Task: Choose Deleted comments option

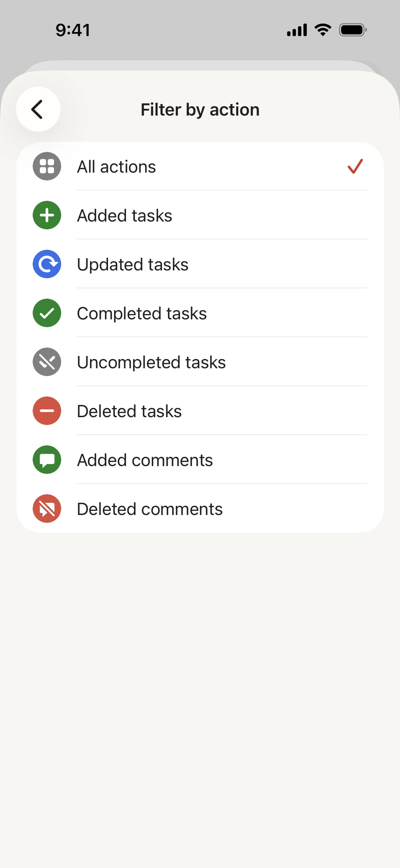Action: coord(150,509)
